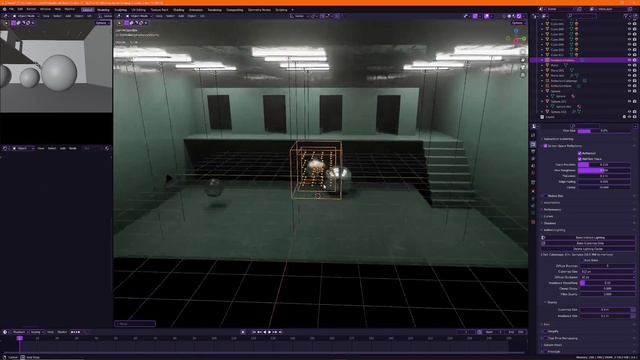Toggle perspective/orthographic view button
The width and height of the screenshot is (640, 360).
tap(523, 75)
